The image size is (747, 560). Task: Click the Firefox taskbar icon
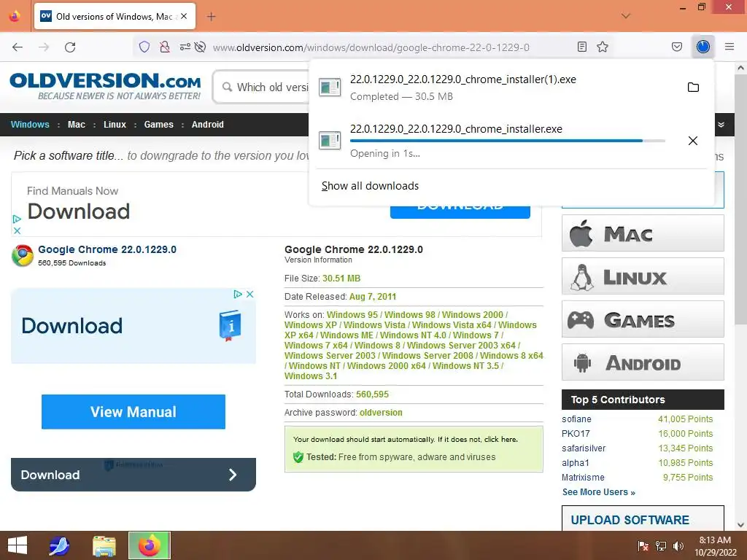[x=150, y=545]
